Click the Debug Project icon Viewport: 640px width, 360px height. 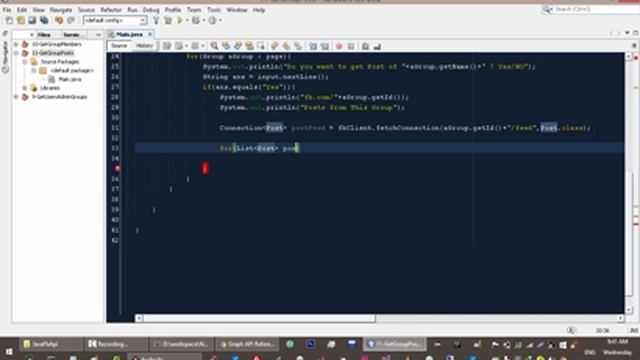pos(196,20)
